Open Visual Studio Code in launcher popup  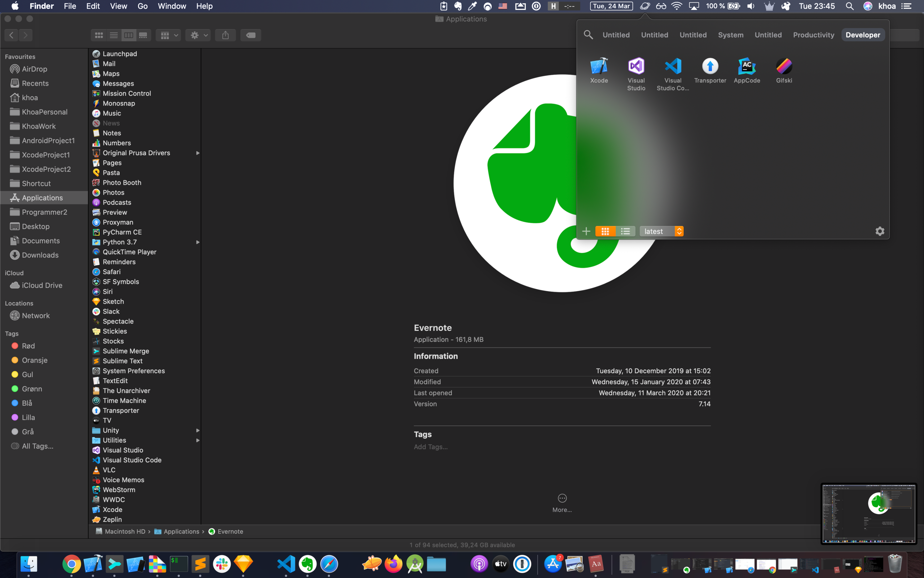[x=673, y=74]
